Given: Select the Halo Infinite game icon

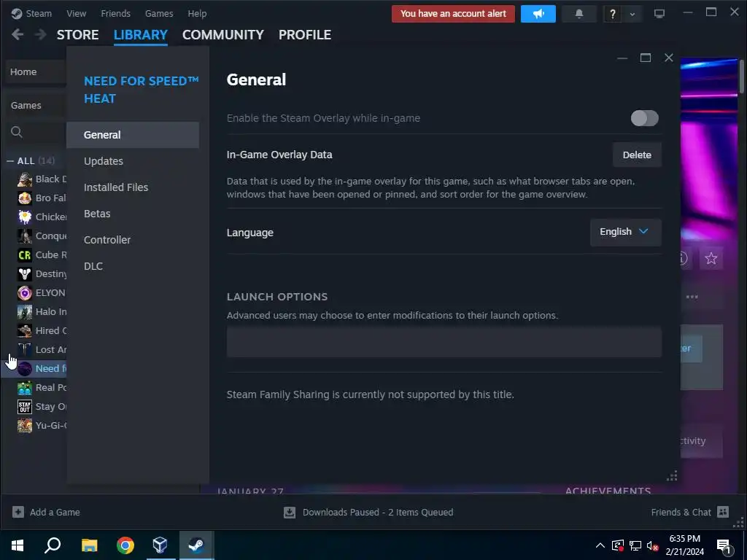Looking at the screenshot, I should [25, 312].
